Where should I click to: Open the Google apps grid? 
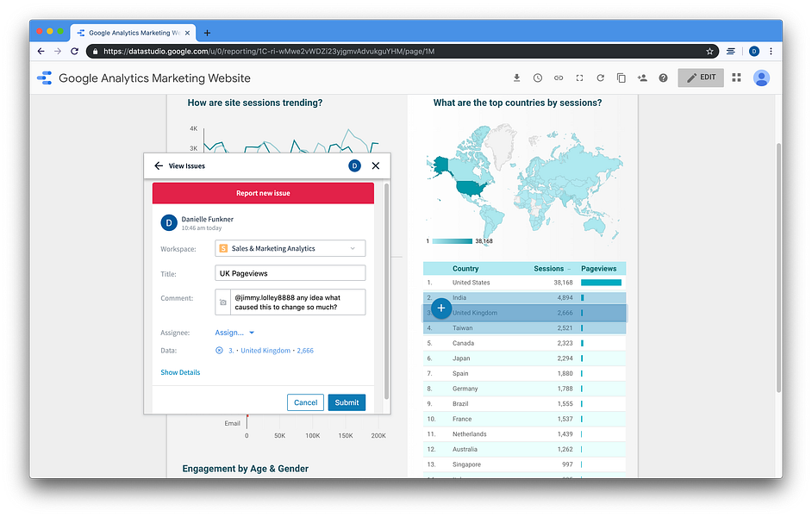(736, 78)
